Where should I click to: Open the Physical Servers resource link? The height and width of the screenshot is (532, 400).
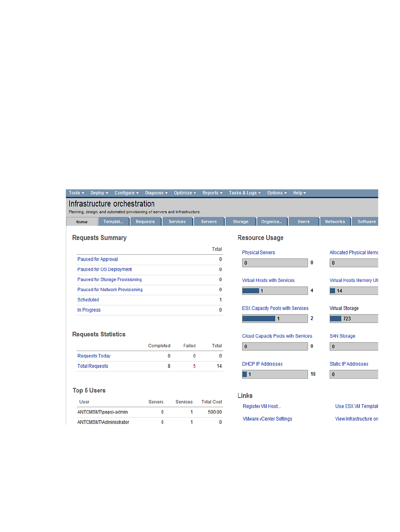[259, 253]
